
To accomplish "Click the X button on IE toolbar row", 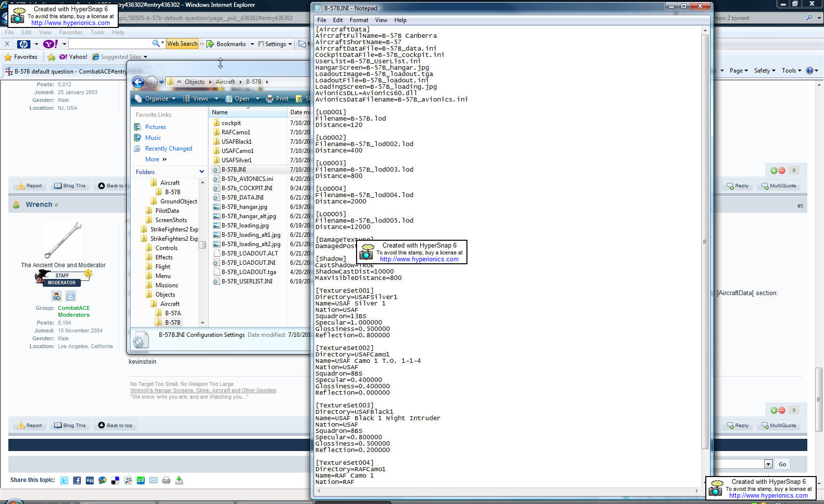I will point(7,44).
